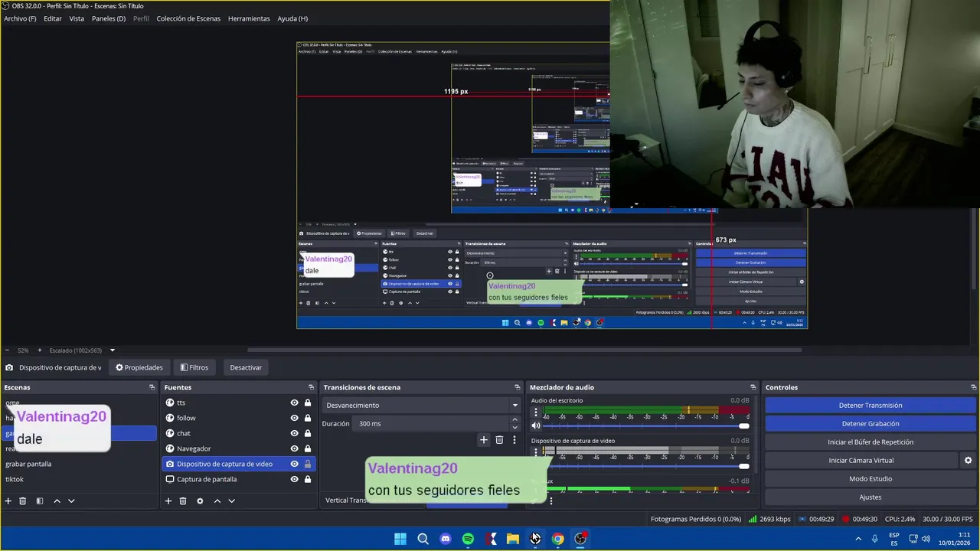Click the Dispositivo de captura de video volume slider

click(647, 466)
